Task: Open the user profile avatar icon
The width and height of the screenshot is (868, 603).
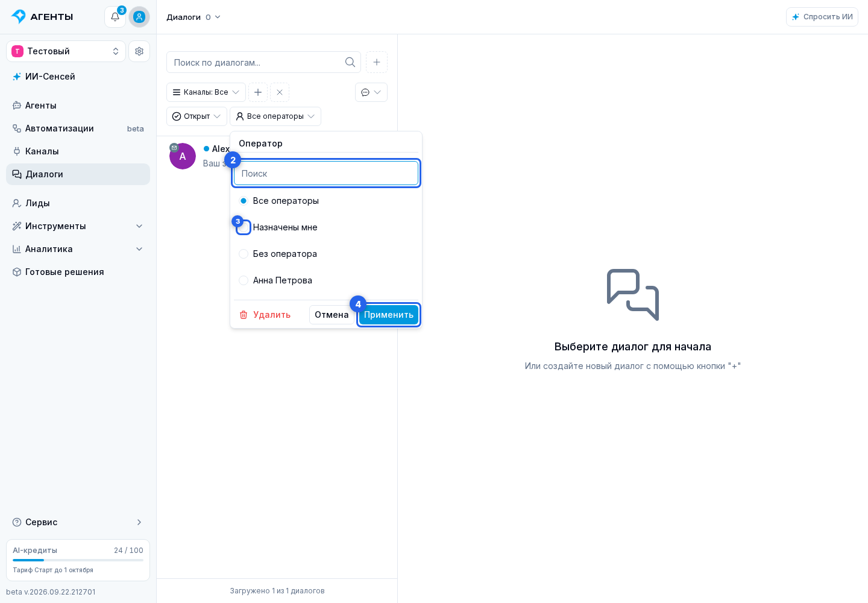Action: [139, 17]
